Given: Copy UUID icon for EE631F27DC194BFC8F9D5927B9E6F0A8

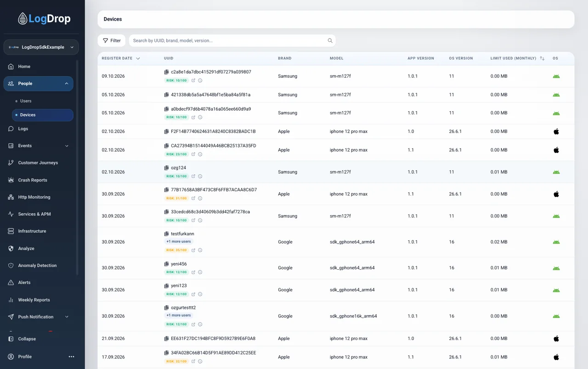Looking at the screenshot, I should (x=166, y=339).
